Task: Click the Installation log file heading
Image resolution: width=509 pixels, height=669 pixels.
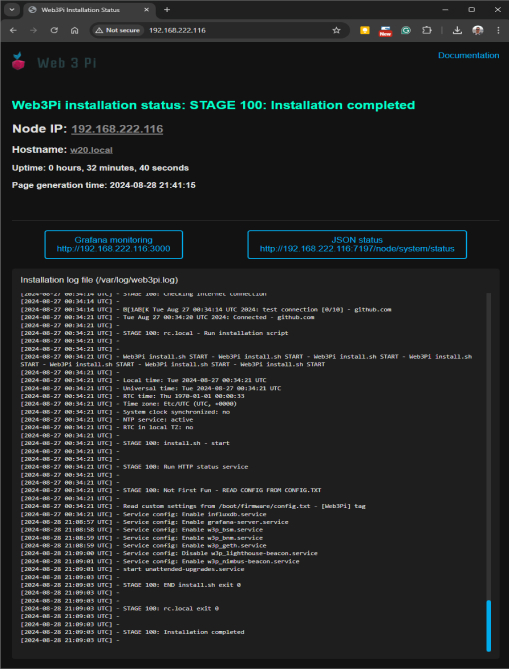Action: [99, 280]
